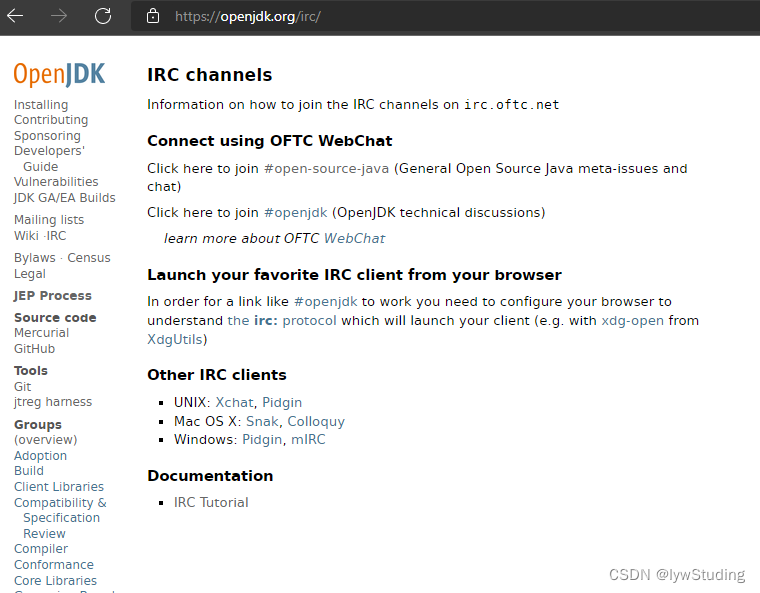Click the 'Documentation' heading

[210, 476]
